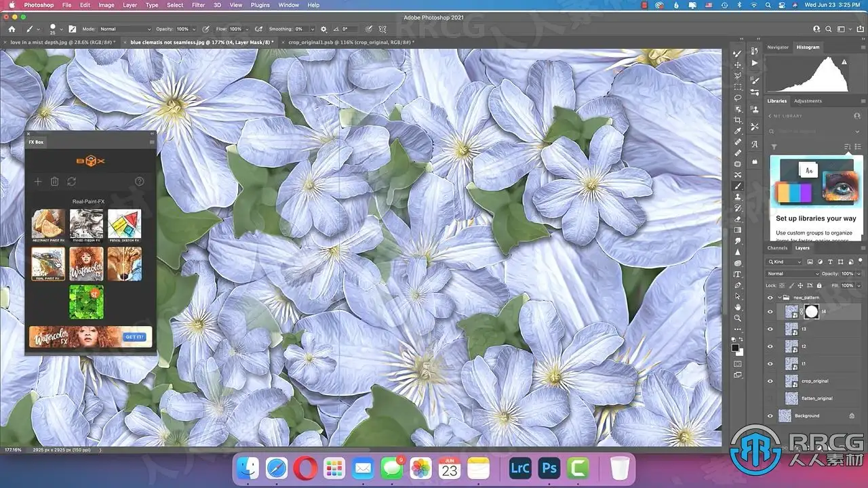Screen dimensions: 868x488
Task: Hide the Background layer visibility
Action: pyautogui.click(x=770, y=415)
